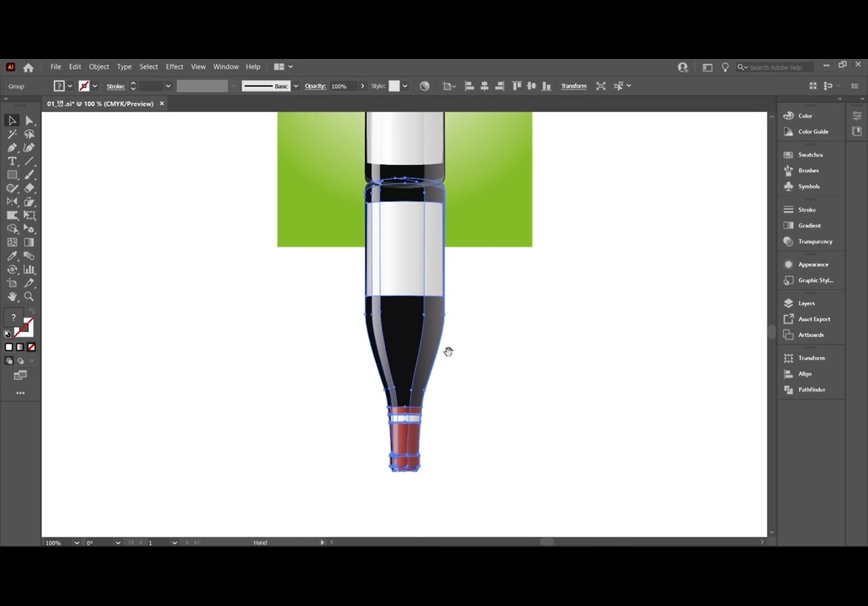Click Horizontal Align Left icon
The image size is (868, 606).
[x=469, y=86]
